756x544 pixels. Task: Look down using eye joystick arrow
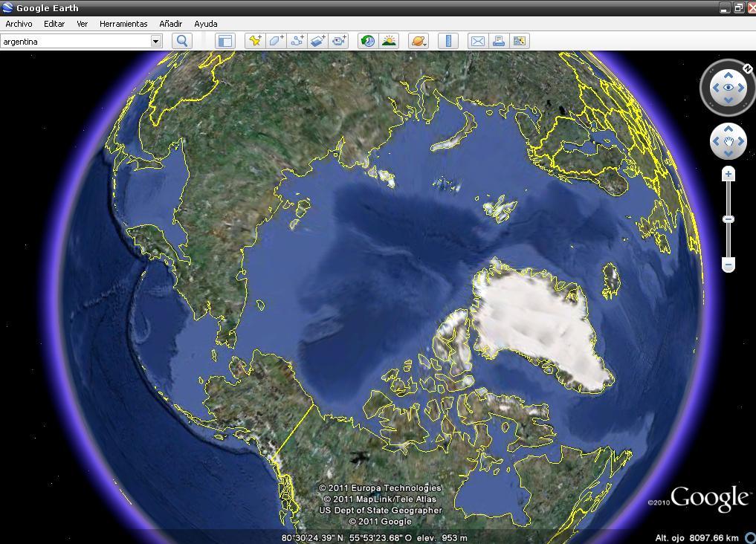(x=728, y=100)
